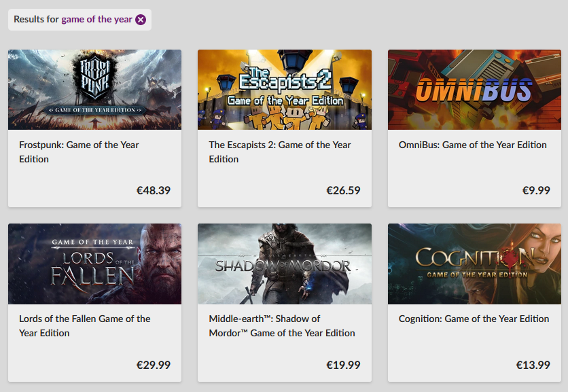
Task: Select the €19.99 Shadow of Mordor price
Action: click(x=343, y=365)
